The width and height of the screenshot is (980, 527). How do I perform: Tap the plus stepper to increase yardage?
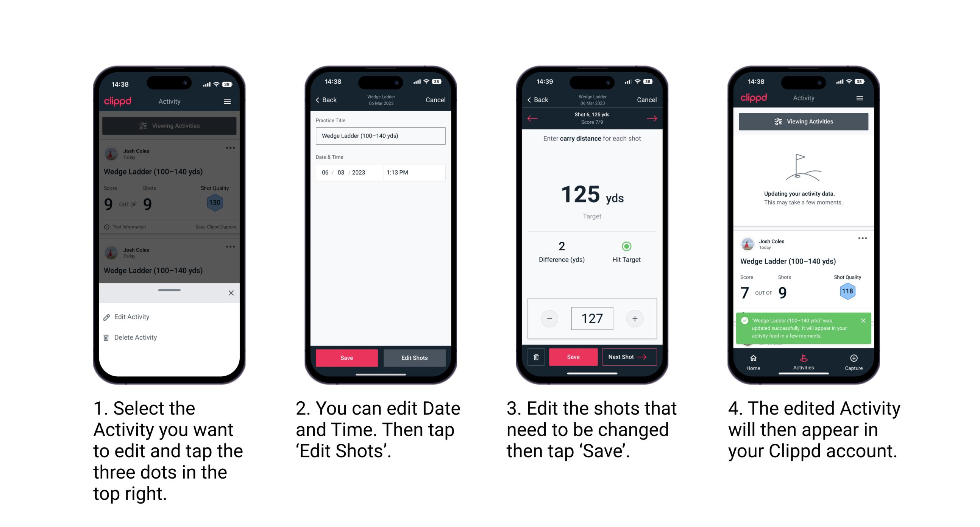[635, 318]
